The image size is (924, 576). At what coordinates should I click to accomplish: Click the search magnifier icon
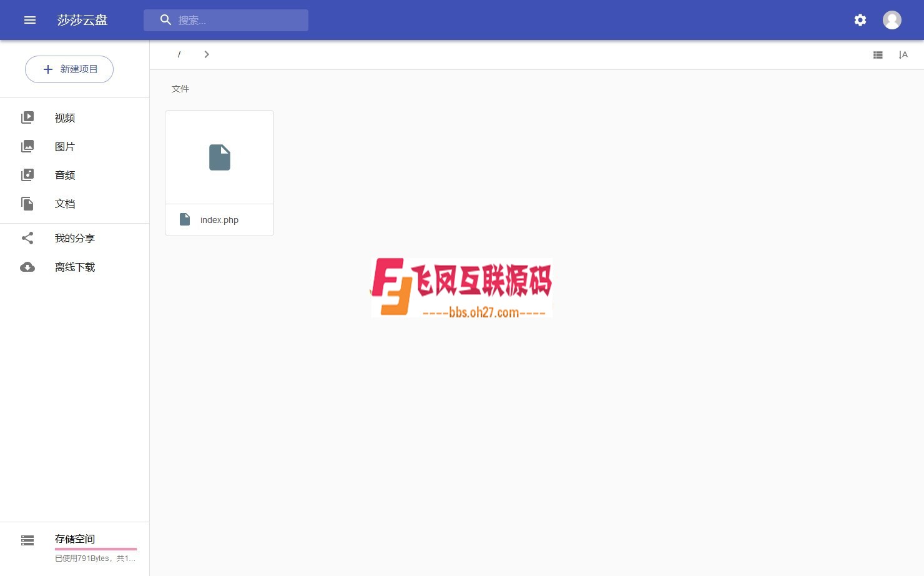[165, 20]
